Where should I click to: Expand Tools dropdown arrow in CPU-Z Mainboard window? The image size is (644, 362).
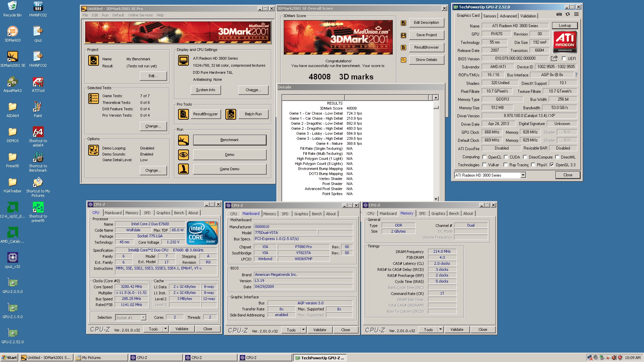pyautogui.click(x=303, y=330)
